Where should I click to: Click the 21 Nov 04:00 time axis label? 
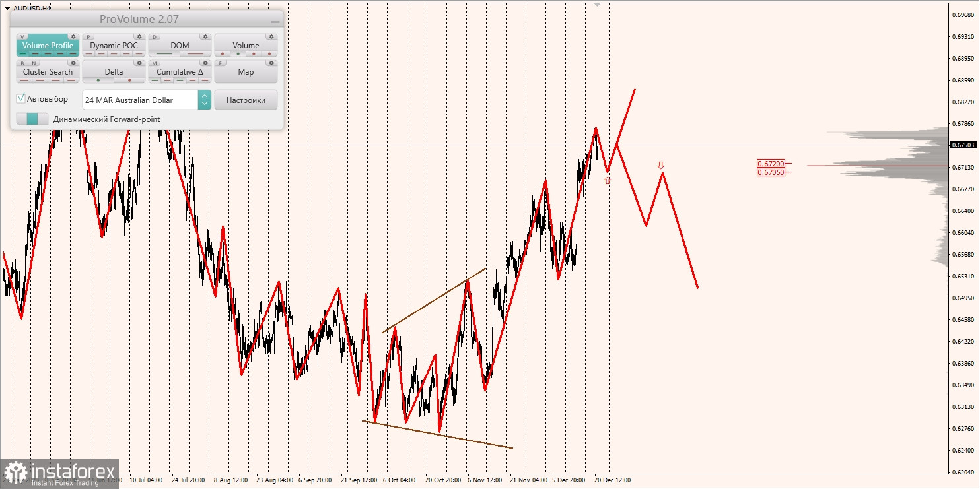[x=528, y=480]
